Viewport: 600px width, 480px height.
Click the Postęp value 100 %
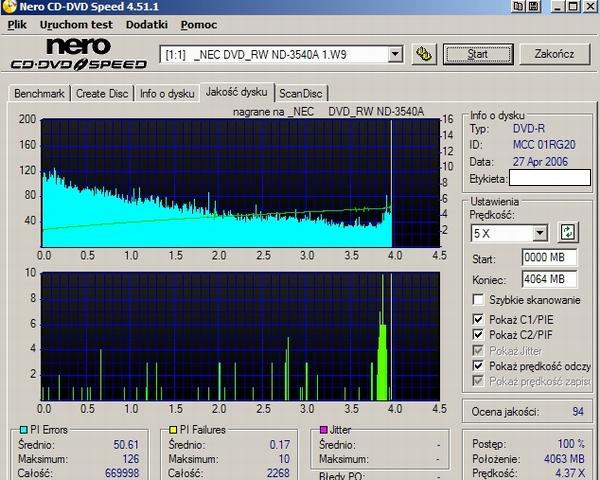pos(571,444)
